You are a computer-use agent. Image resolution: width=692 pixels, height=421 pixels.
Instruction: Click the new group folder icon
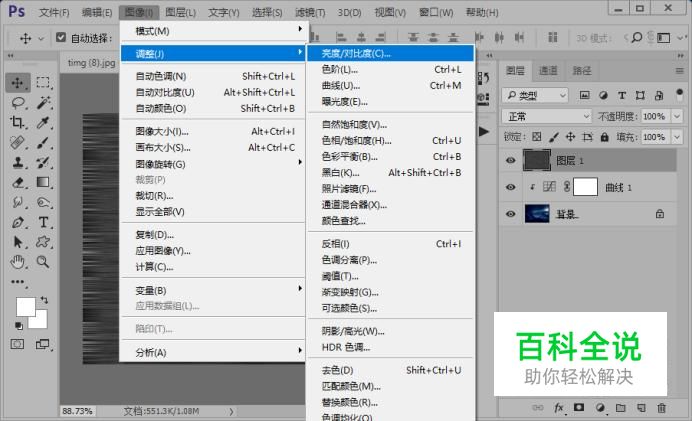(621, 408)
